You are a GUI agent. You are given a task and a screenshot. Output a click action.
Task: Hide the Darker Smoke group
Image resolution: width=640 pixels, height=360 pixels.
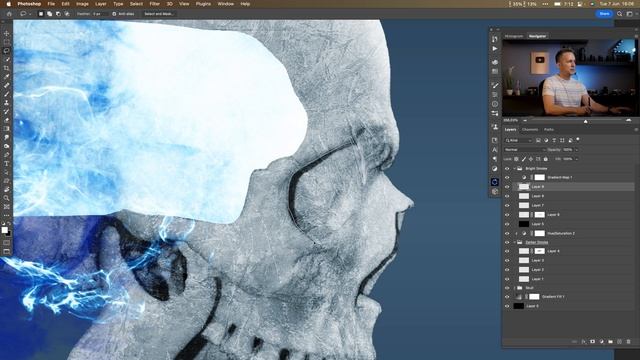(x=507, y=242)
